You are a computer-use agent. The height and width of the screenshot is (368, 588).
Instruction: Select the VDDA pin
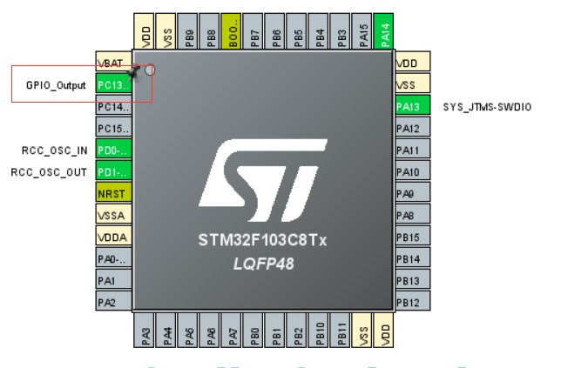pos(113,237)
